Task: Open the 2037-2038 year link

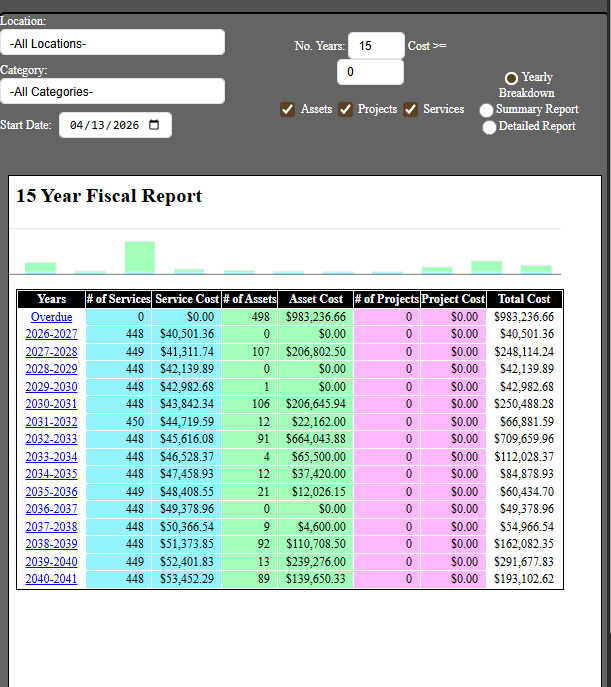Action: pyautogui.click(x=51, y=527)
